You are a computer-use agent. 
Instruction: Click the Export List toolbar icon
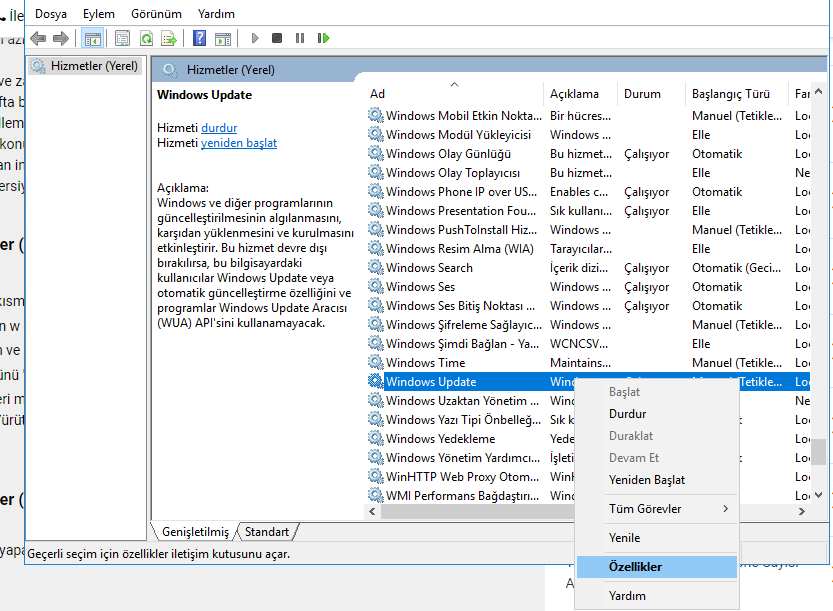pyautogui.click(x=169, y=38)
